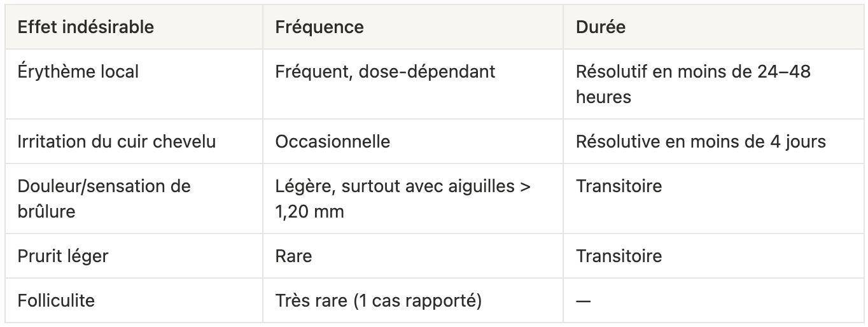Click the word 'heures' in Érythème row
Image resolution: width=868 pixels, height=327 pixels.
(603, 97)
